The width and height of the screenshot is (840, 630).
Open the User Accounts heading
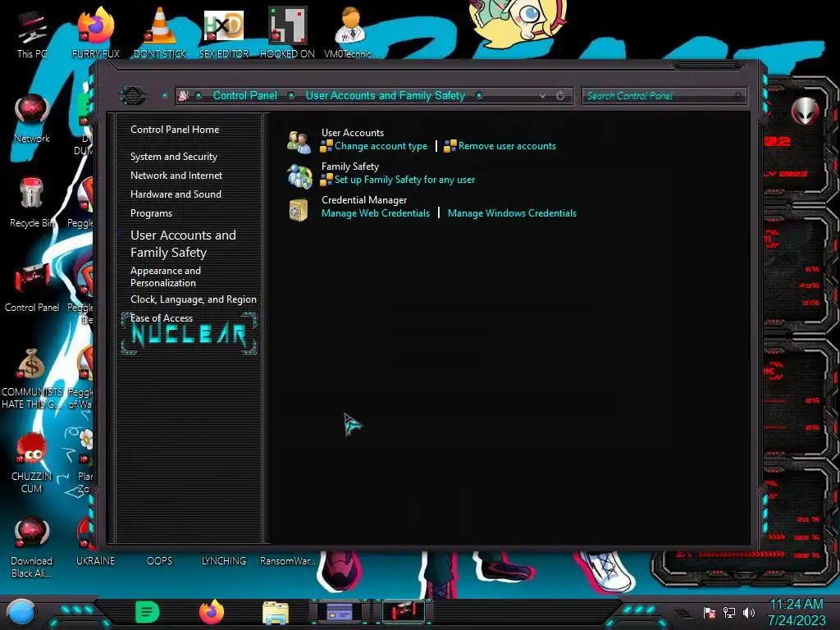[x=353, y=133]
